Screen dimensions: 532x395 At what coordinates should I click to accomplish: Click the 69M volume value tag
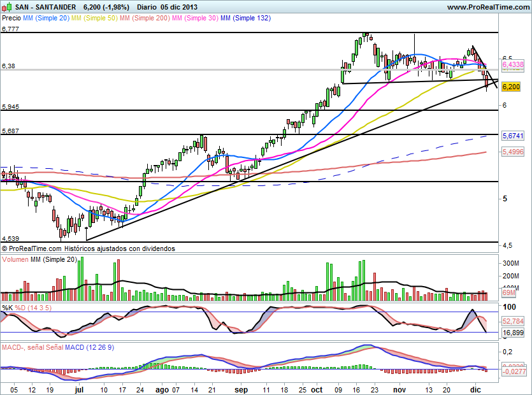coord(508,292)
